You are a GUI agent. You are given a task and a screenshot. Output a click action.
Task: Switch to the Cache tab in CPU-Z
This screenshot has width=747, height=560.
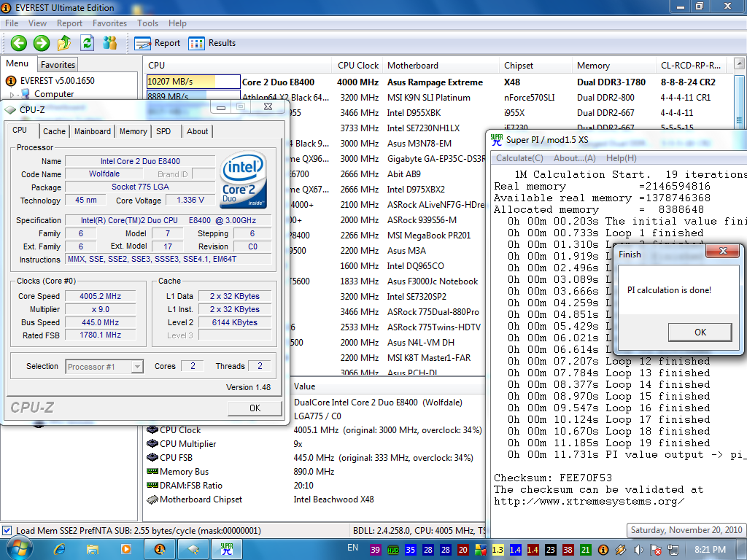[54, 131]
